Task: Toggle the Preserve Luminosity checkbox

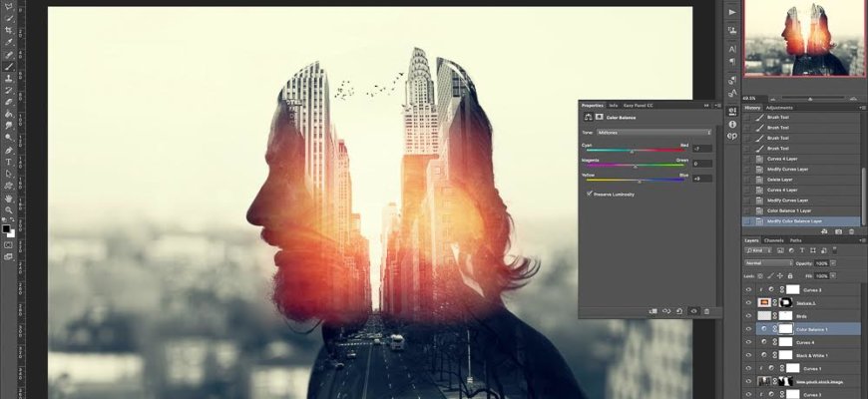Action: click(x=590, y=194)
